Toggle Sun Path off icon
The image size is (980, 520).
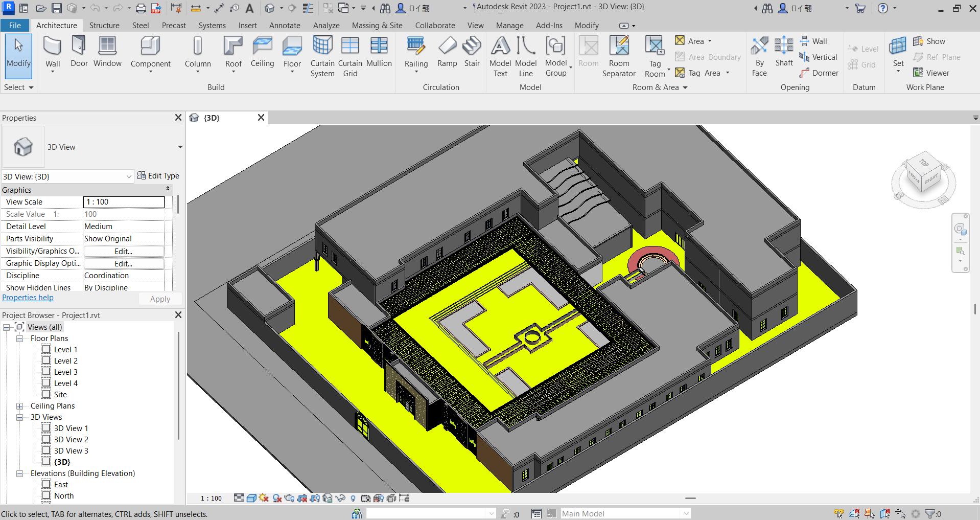click(x=264, y=498)
